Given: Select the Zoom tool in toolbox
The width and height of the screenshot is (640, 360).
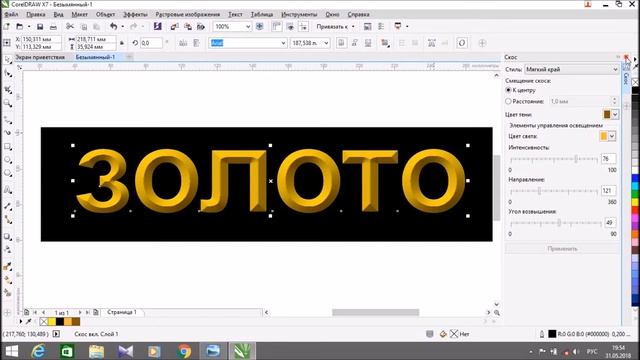Looking at the screenshot, I should click(x=8, y=103).
